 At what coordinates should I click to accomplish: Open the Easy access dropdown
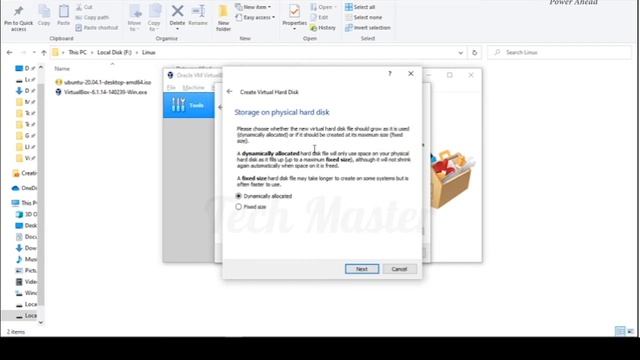click(x=255, y=17)
